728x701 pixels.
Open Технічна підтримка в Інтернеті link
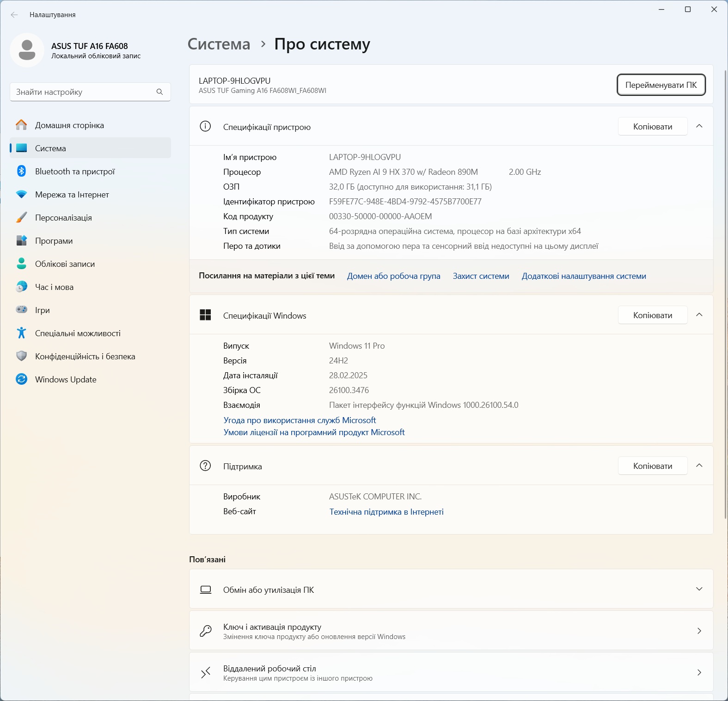pos(386,512)
